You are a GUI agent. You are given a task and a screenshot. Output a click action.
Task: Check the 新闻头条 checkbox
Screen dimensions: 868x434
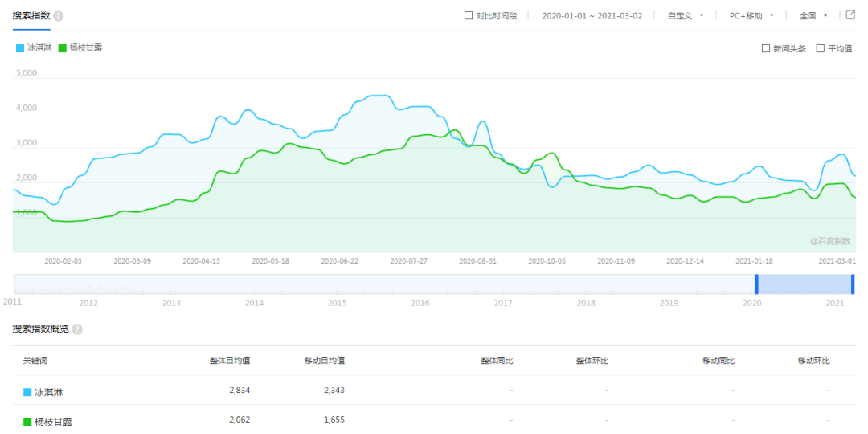pos(766,48)
